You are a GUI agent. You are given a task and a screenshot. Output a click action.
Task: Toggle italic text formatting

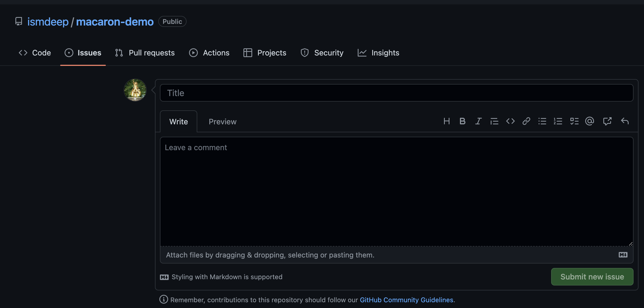(478, 121)
